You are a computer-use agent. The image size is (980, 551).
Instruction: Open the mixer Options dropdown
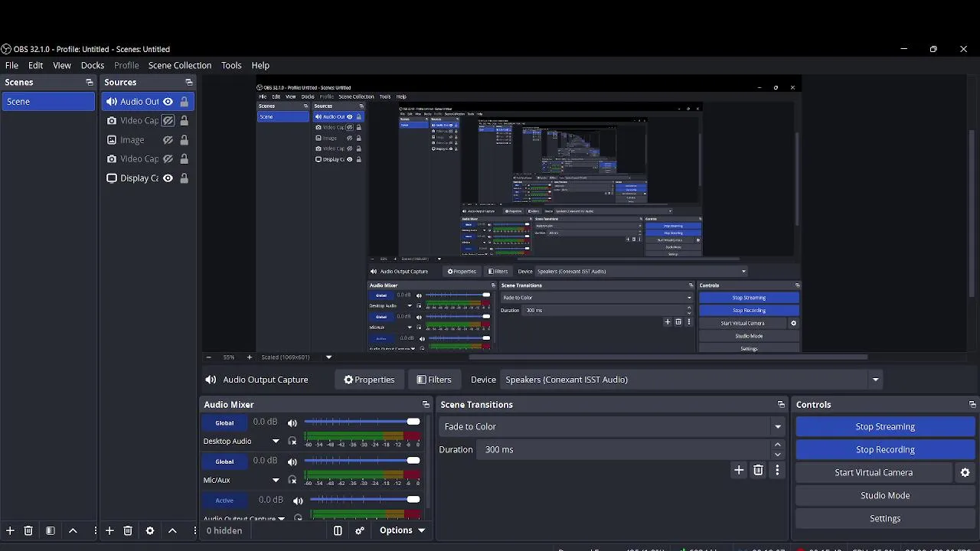tap(402, 530)
